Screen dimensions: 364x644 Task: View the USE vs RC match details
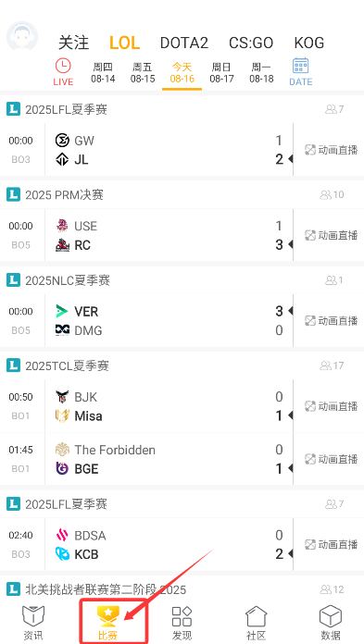(146, 235)
